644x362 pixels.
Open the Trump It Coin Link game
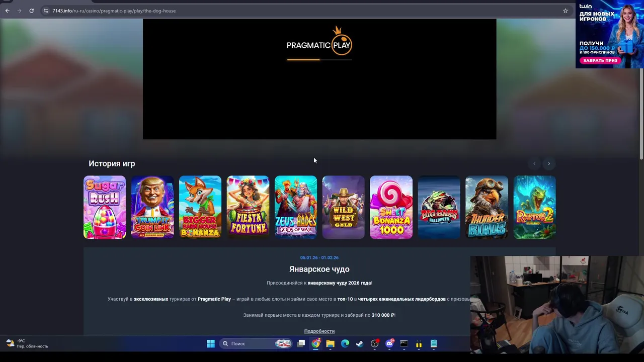point(152,207)
